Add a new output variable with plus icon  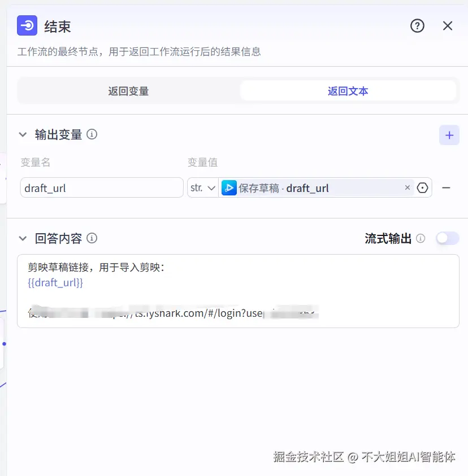pos(449,135)
